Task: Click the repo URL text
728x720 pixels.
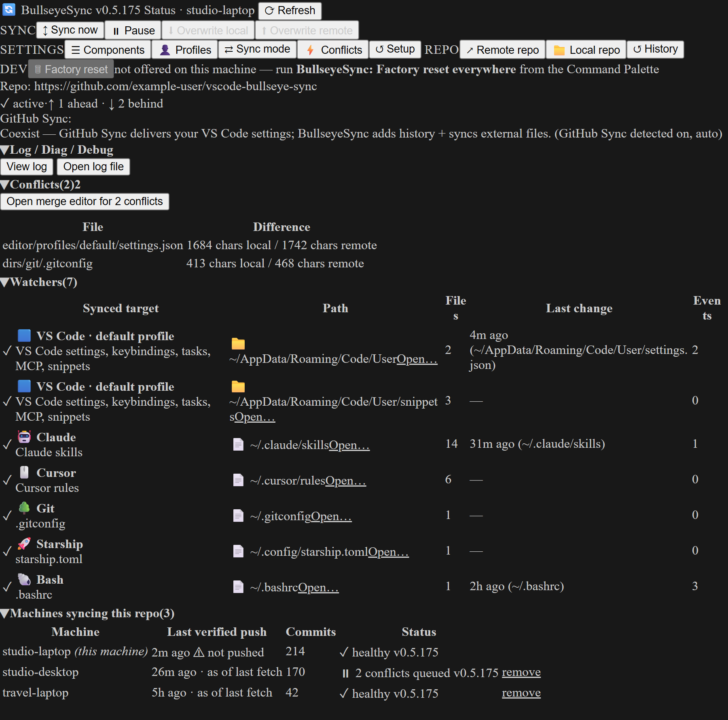Action: point(176,86)
